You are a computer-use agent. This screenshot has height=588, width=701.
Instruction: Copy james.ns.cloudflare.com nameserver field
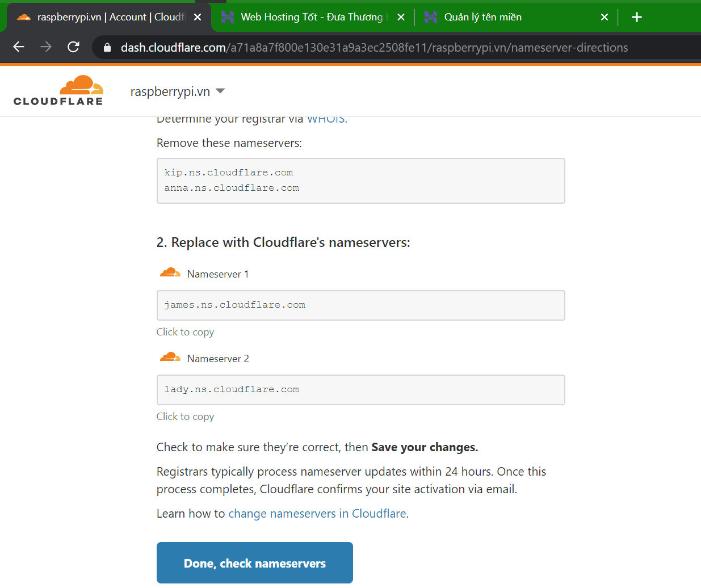(360, 305)
